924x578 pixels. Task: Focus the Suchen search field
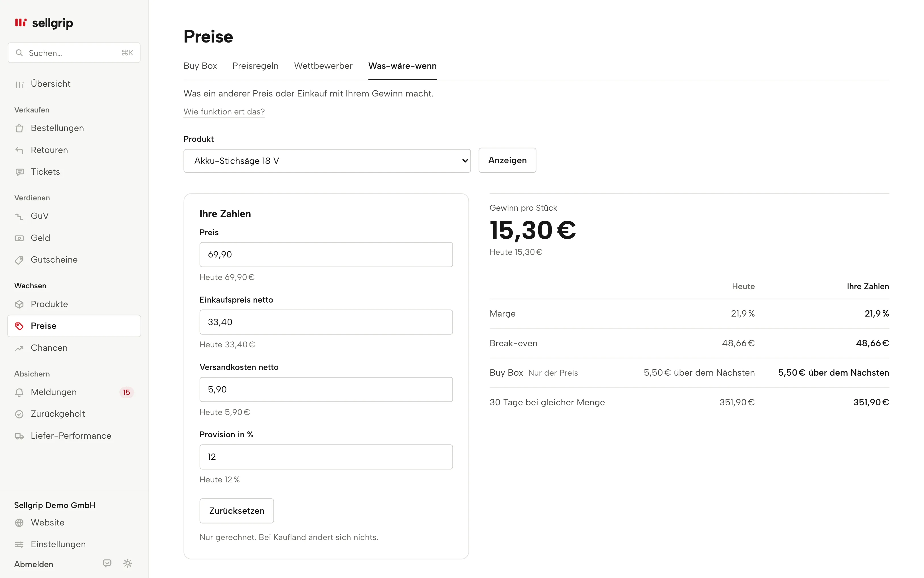(74, 53)
